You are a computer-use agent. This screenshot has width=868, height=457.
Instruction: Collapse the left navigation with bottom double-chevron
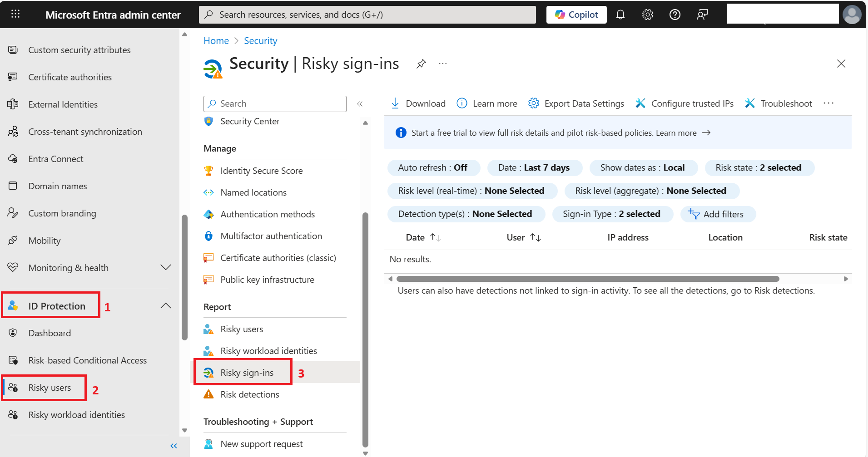(174, 446)
